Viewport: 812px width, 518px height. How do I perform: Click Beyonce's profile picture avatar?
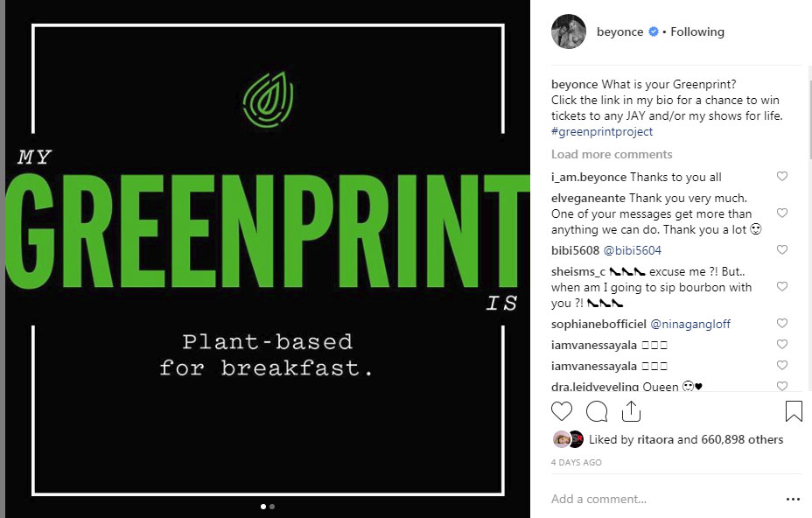(568, 32)
